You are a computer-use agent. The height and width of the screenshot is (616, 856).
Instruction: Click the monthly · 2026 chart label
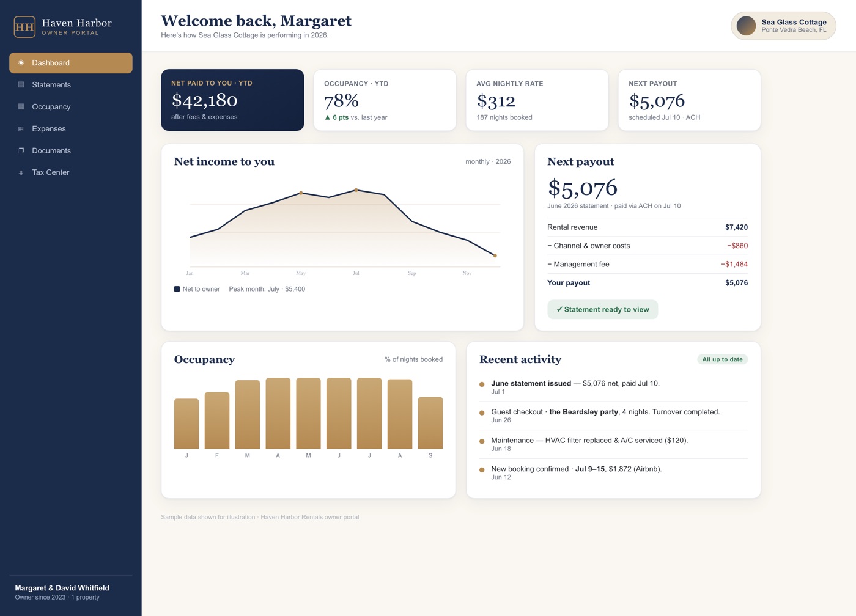pyautogui.click(x=488, y=162)
